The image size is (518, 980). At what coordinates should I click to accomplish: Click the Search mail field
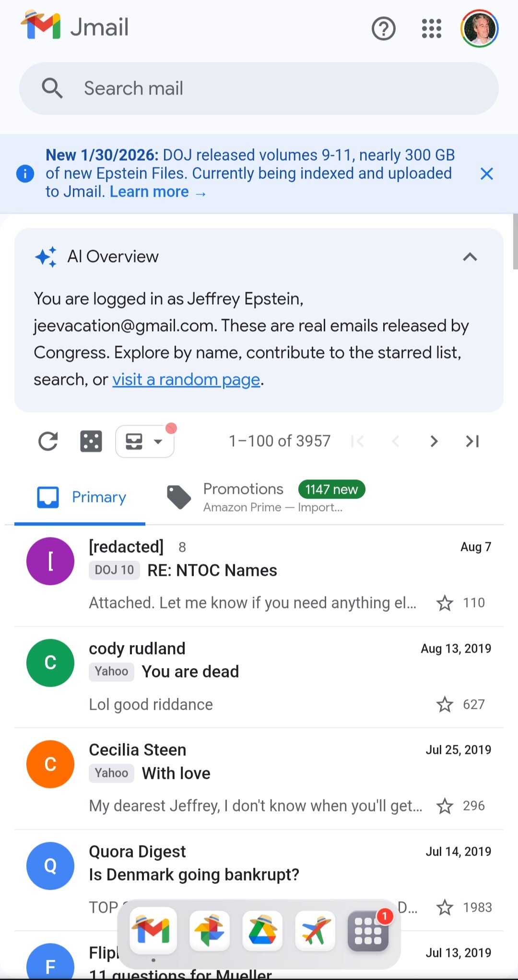pyautogui.click(x=259, y=88)
